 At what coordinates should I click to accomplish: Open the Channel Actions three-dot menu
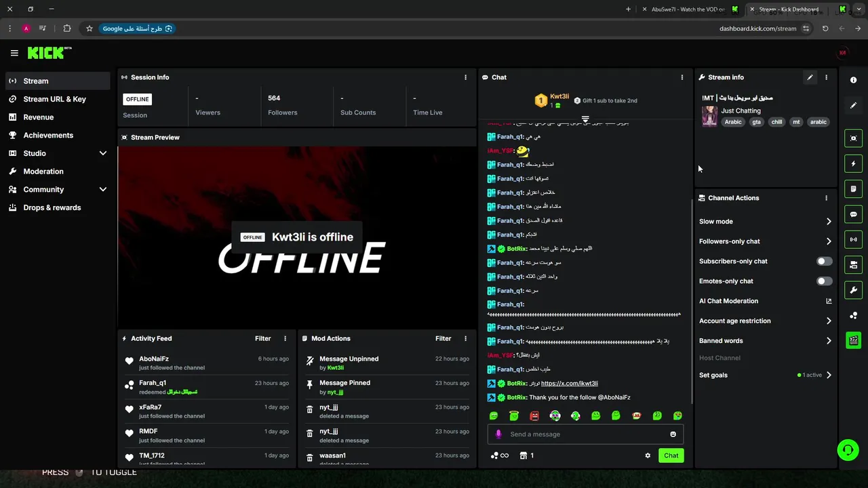[x=826, y=198]
